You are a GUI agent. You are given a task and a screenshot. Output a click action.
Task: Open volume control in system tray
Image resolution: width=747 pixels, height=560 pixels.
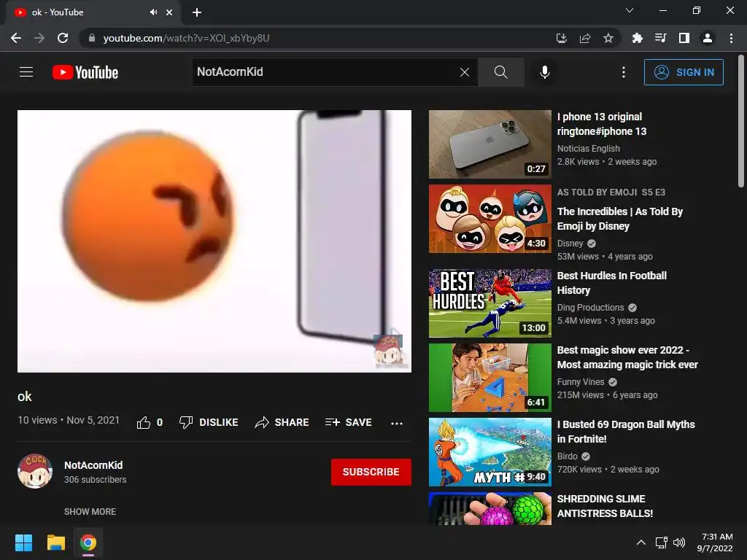click(x=679, y=542)
